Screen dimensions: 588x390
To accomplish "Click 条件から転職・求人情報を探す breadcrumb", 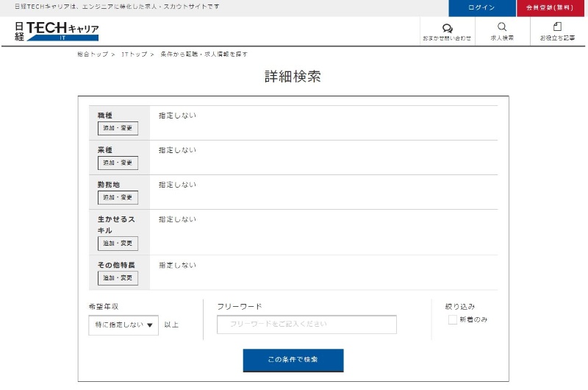I will coord(204,54).
